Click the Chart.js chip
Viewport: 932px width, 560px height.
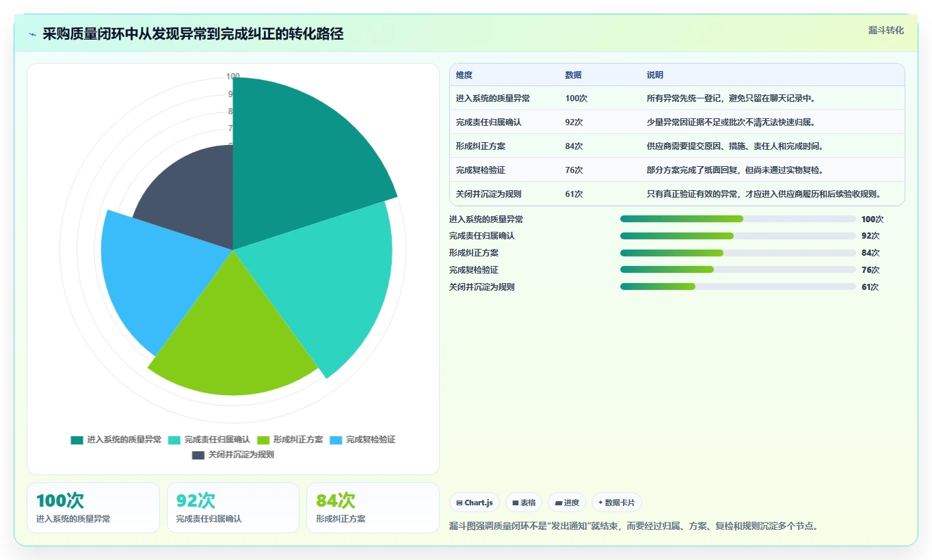pos(475,503)
